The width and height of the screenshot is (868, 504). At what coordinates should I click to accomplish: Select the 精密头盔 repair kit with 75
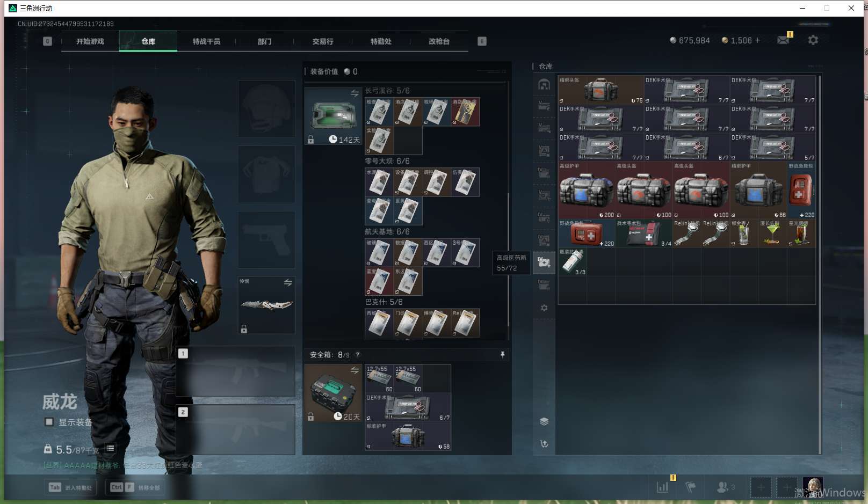coord(601,90)
